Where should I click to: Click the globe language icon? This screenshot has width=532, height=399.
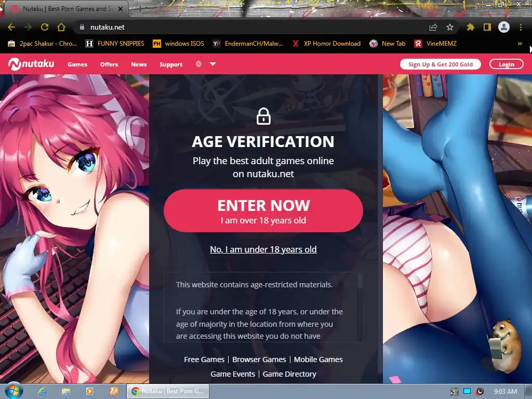click(199, 64)
